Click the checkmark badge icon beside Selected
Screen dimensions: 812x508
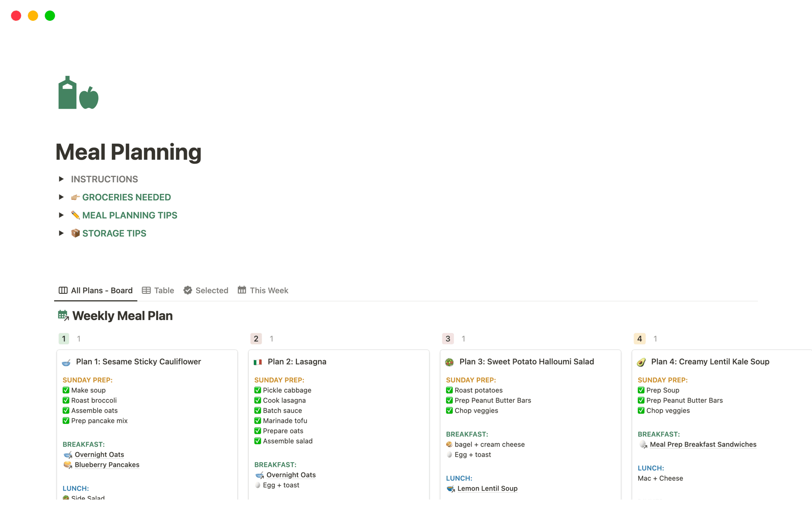click(x=187, y=290)
